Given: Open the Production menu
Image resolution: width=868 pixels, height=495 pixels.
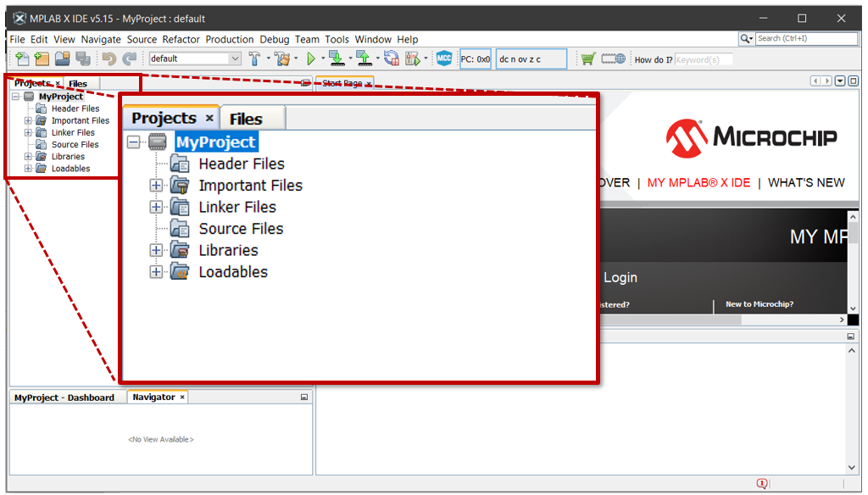Looking at the screenshot, I should coord(230,39).
